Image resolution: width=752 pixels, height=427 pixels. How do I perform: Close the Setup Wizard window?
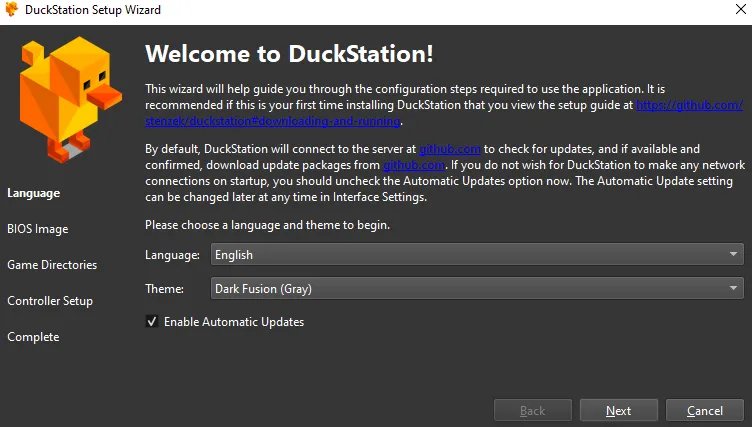coord(740,9)
